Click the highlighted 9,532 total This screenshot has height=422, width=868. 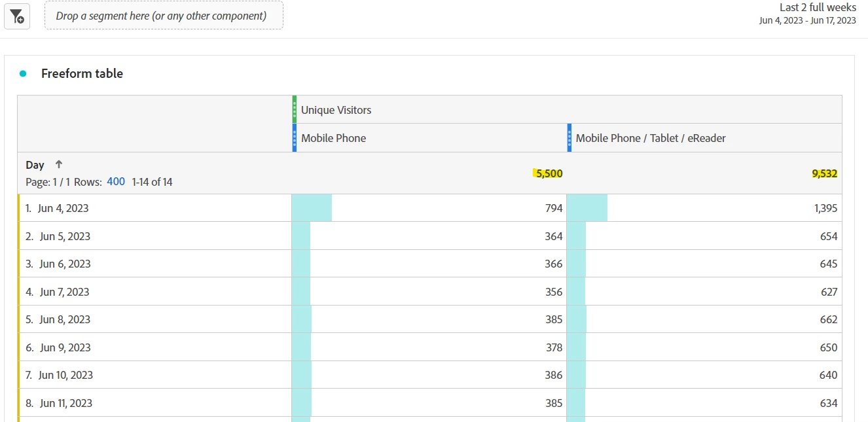823,173
